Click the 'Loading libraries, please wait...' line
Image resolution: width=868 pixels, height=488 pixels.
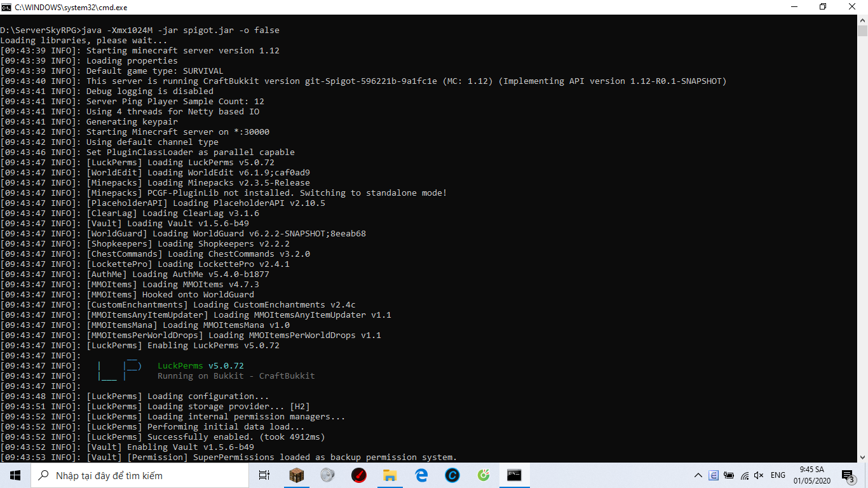pos(84,41)
